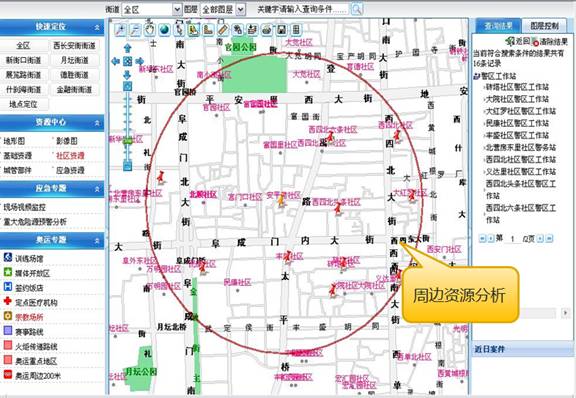Click the keyword search input field
The image size is (576, 398).
(x=302, y=9)
